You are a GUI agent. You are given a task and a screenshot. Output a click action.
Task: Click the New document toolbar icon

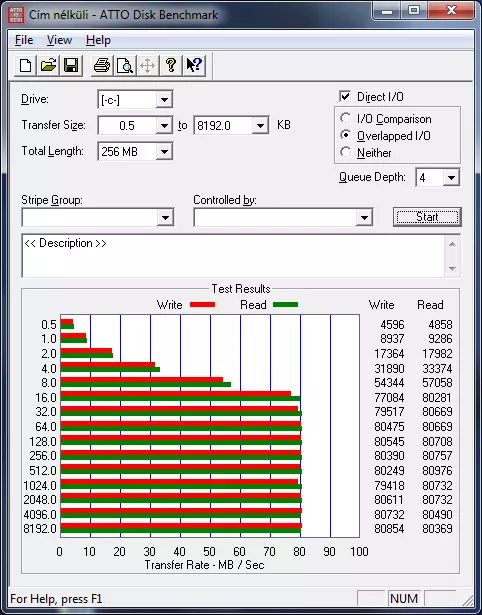25,65
